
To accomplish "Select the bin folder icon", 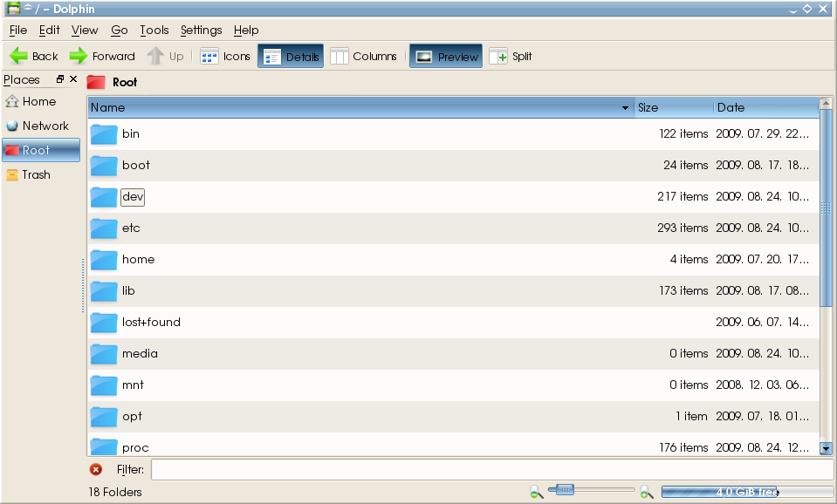I will [104, 134].
